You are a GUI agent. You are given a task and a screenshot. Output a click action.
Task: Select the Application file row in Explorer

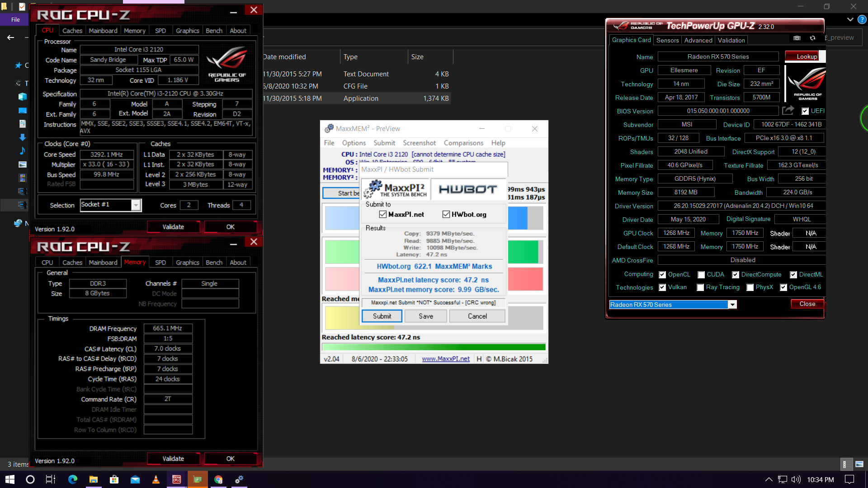point(357,99)
